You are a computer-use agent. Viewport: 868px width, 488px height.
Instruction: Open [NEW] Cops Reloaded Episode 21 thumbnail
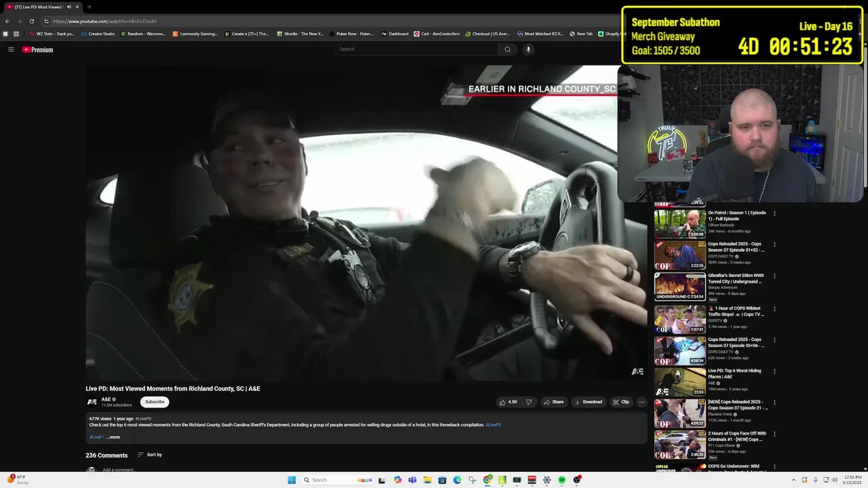pos(679,413)
